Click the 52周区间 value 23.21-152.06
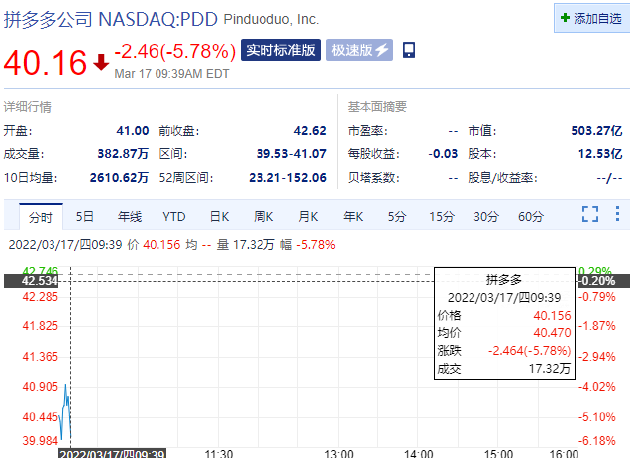The height and width of the screenshot is (458, 630). pyautogui.click(x=288, y=178)
